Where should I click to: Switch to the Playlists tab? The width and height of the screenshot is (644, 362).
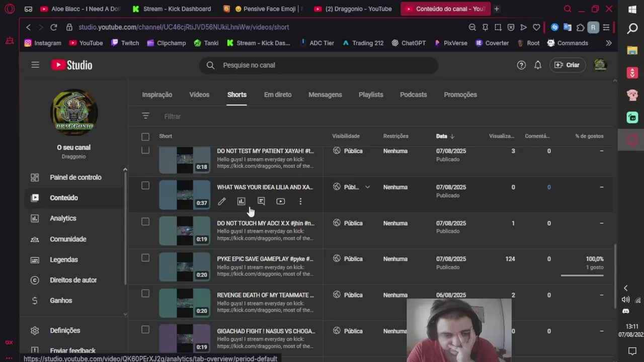click(x=371, y=95)
